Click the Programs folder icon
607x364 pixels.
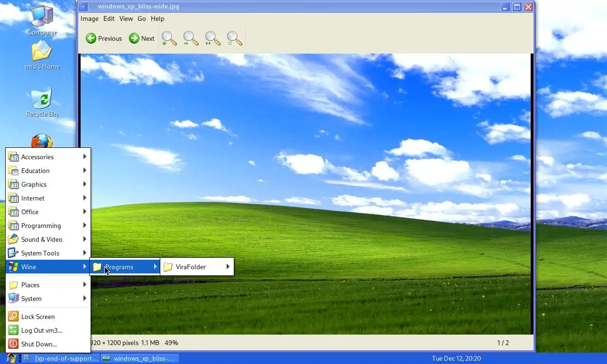click(97, 267)
